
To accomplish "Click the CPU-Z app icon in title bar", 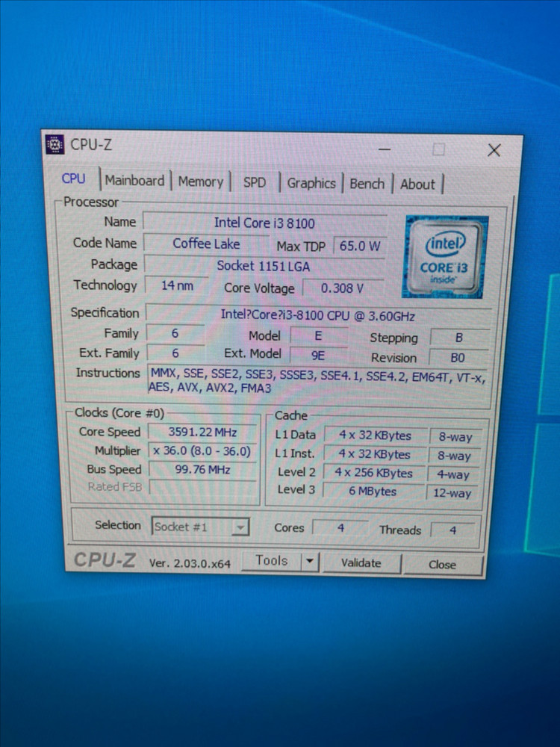I will point(55,144).
